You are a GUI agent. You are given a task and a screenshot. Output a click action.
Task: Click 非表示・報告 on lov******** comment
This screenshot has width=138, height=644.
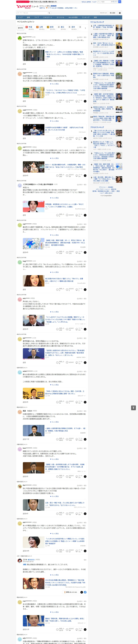click(82, 37)
